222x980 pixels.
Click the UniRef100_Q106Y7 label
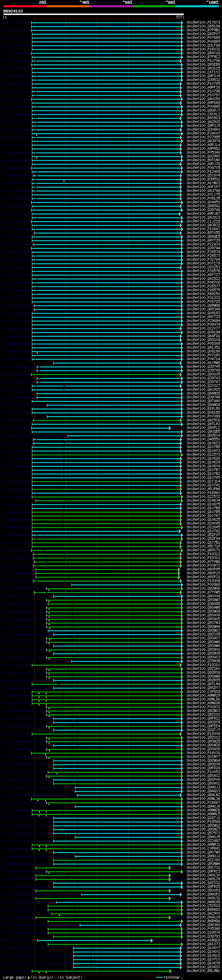pos(203,948)
